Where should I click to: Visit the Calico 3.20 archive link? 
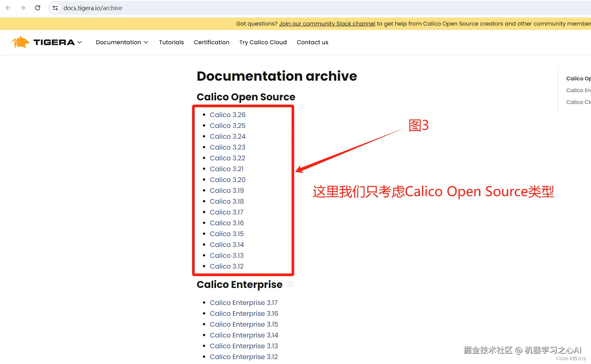pos(228,180)
